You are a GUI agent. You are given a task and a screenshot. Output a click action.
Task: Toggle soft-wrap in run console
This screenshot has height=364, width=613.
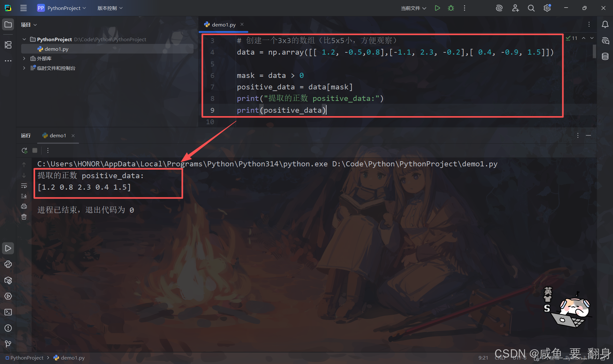point(24,186)
